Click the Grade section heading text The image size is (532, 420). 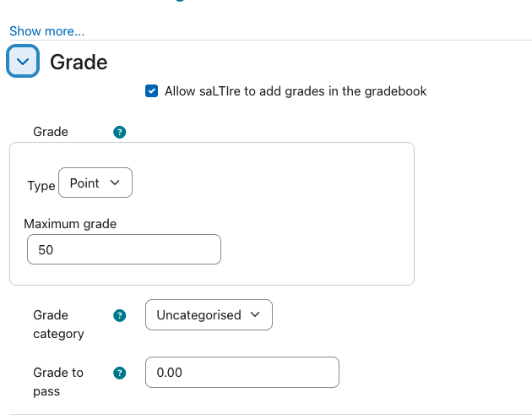coord(79,63)
